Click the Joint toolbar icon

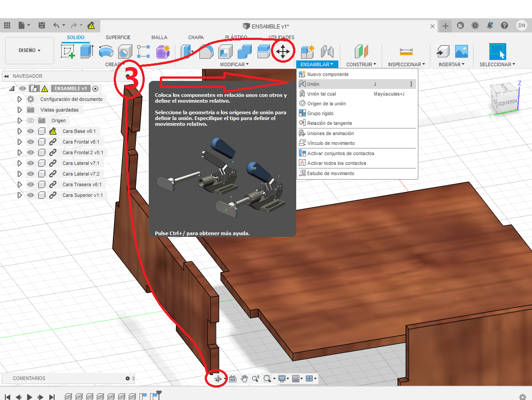click(327, 52)
